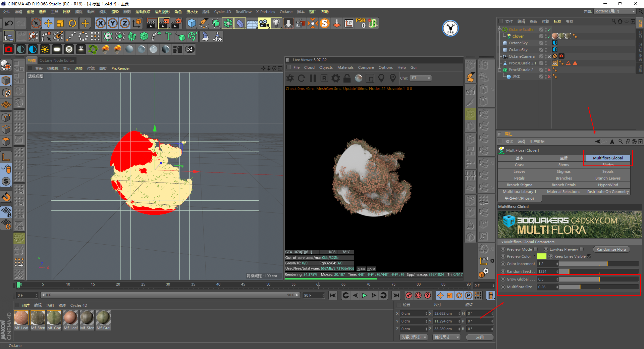The height and width of the screenshot is (349, 644).
Task: Click the Randomize Flora button
Action: pyautogui.click(x=611, y=249)
